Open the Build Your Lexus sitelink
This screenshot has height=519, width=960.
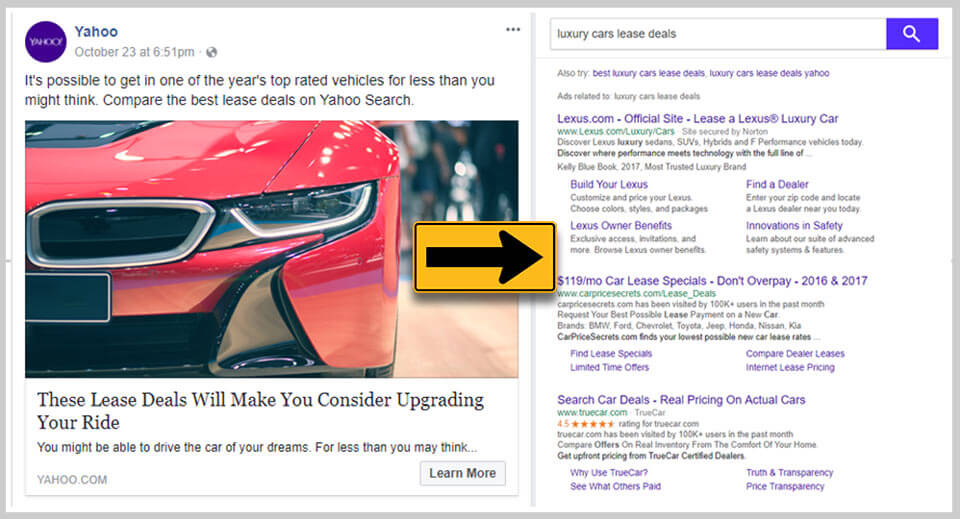[609, 185]
